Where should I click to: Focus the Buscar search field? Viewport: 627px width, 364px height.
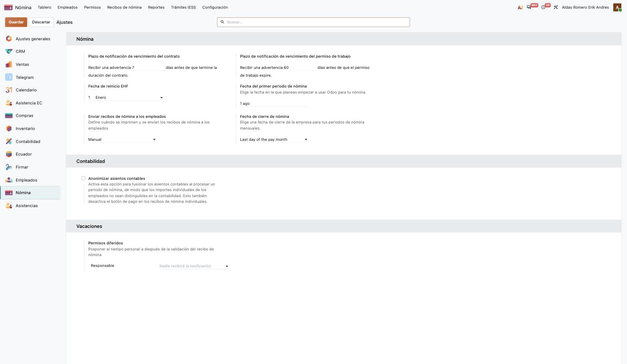[x=313, y=22]
